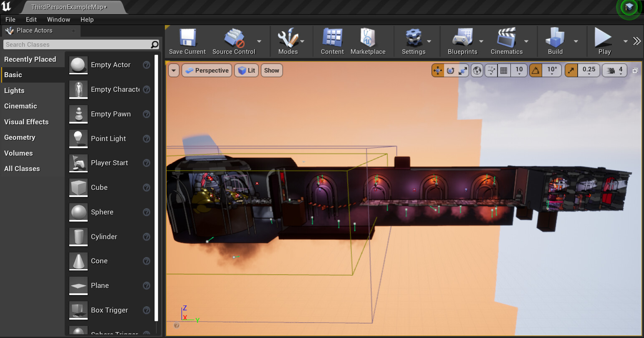Open the Content Browser
644x338 pixels.
332,41
